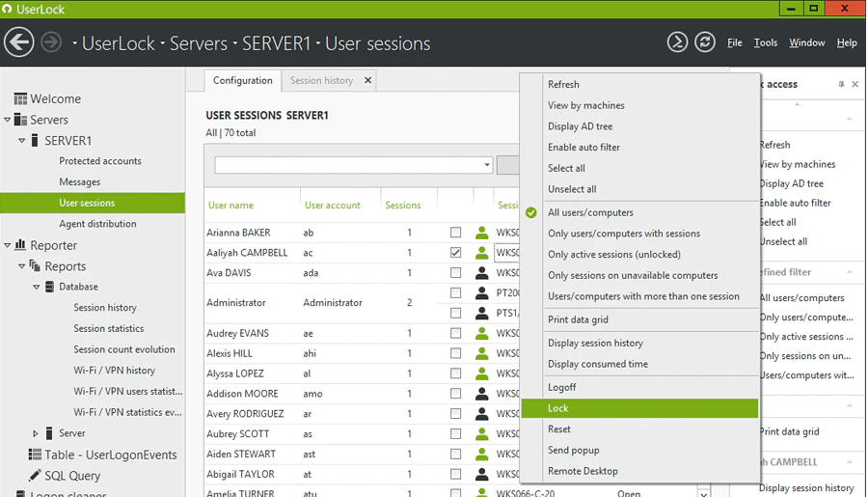
Task: Click Aaliyah CAMPBELL's green user icon
Action: pyautogui.click(x=481, y=253)
